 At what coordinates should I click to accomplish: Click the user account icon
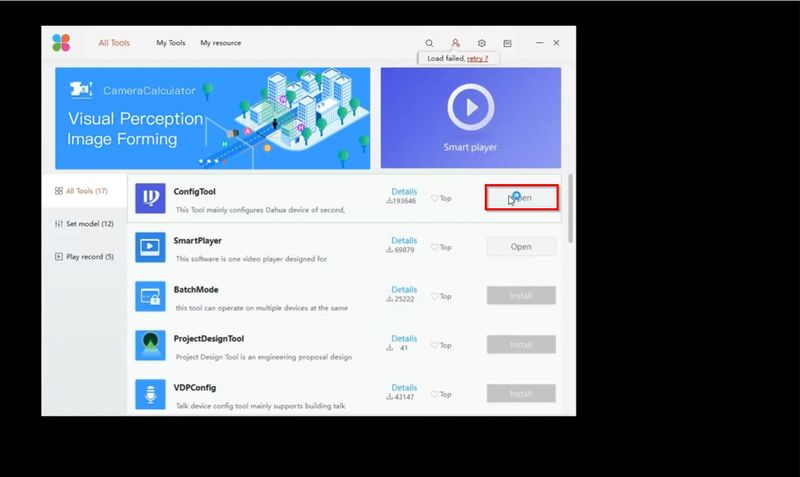click(x=456, y=43)
